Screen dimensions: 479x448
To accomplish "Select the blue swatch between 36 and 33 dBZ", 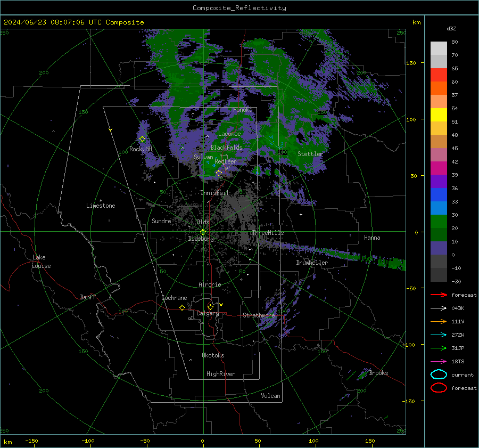I will 439,194.
